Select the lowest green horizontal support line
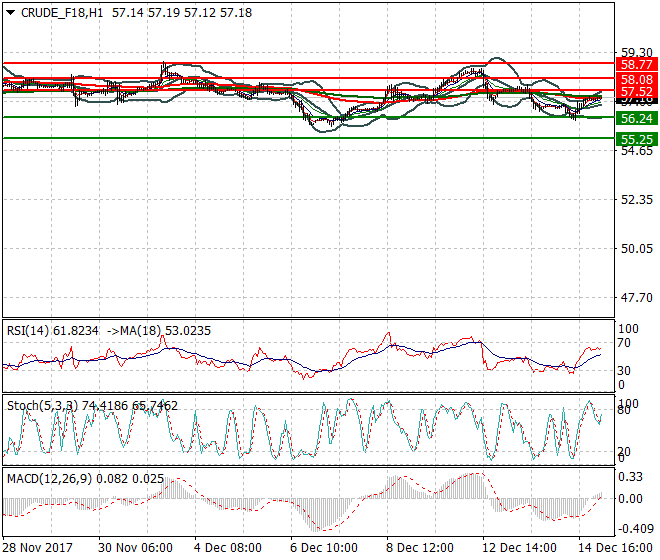This screenshot has width=660, height=560. (x=300, y=138)
